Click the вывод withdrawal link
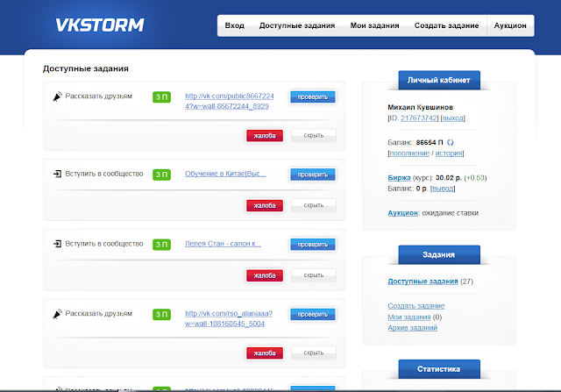This screenshot has height=392, width=561. [443, 189]
